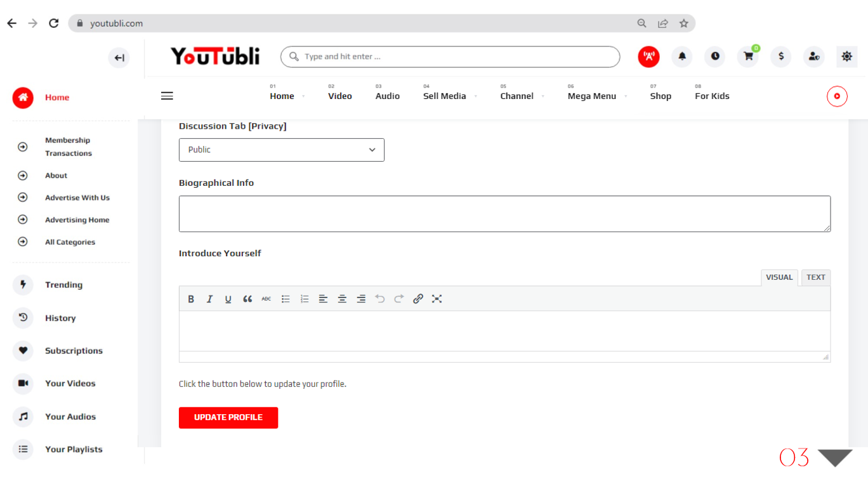This screenshot has width=868, height=484.
Task: Go to Trending in sidebar
Action: (x=63, y=285)
